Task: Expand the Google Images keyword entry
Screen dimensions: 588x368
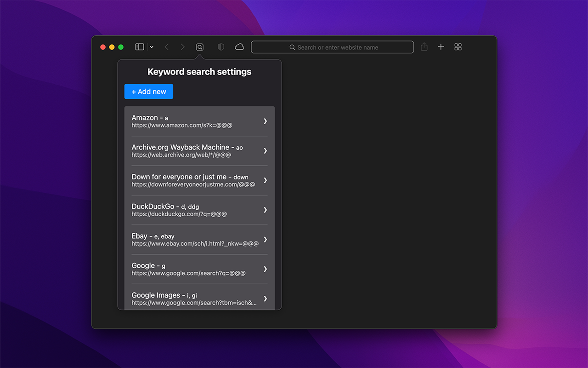Action: click(265, 298)
